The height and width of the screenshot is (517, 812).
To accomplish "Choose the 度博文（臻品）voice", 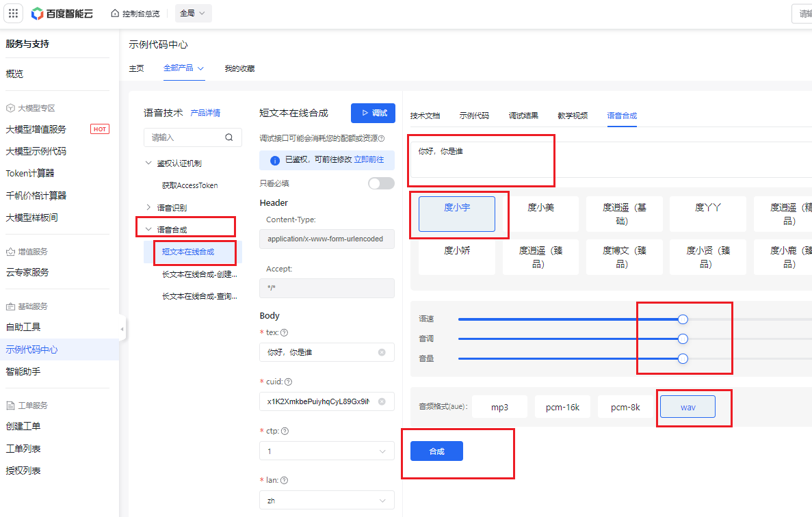I will pos(624,256).
